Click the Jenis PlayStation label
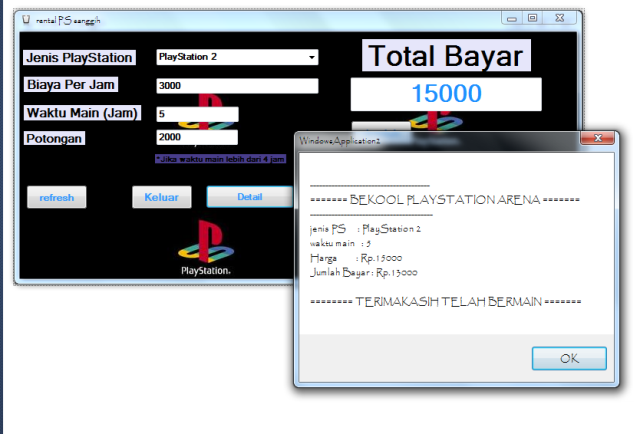Viewport: 640px width, 434px height. 79,58
